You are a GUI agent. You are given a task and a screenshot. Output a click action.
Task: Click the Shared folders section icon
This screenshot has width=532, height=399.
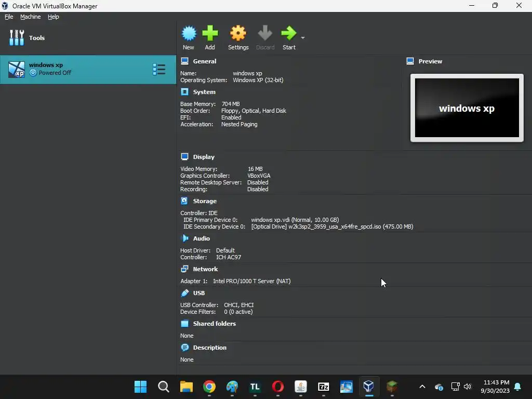click(184, 323)
